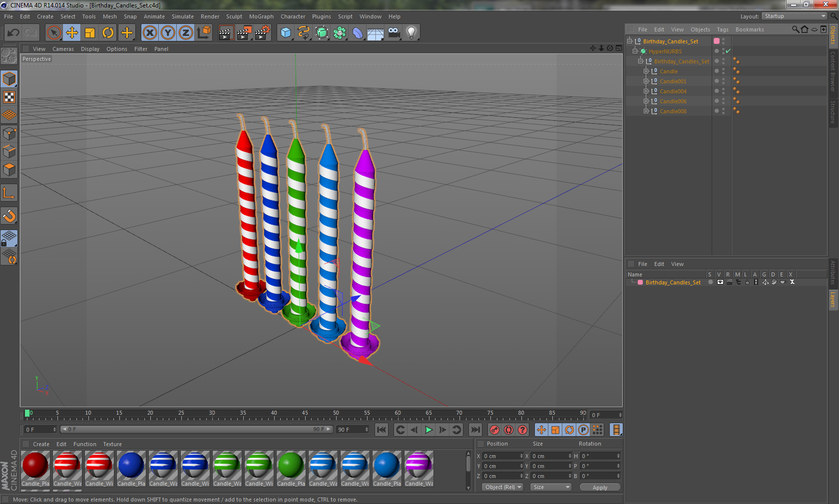The width and height of the screenshot is (839, 504).
Task: Click the Position X input field
Action: 502,456
